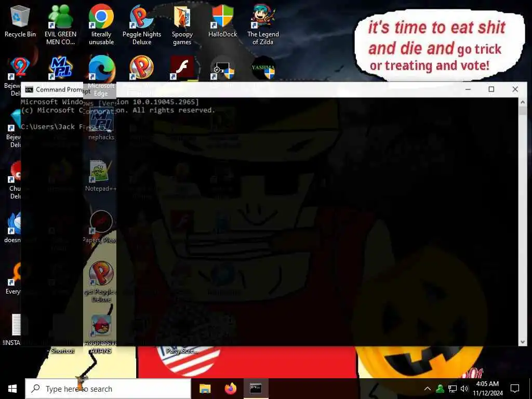Click the Command Prompt title bar icon
This screenshot has width=532, height=399.
coord(29,89)
